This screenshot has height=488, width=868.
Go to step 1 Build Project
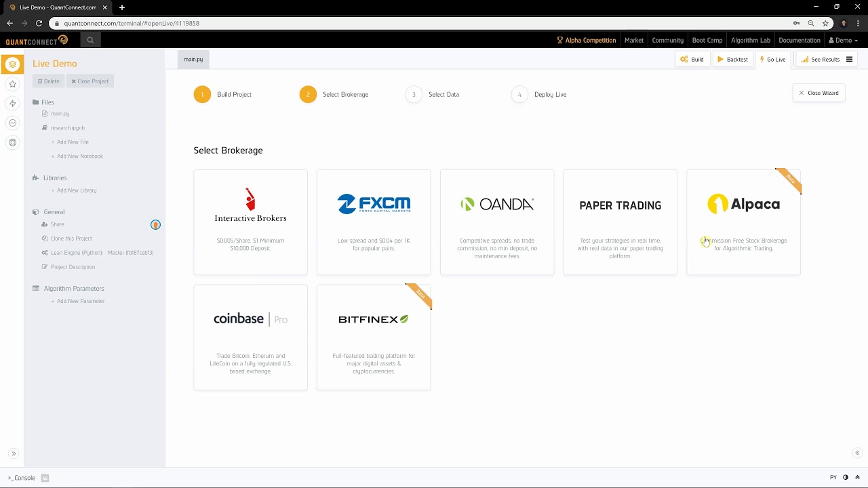pyautogui.click(x=222, y=94)
